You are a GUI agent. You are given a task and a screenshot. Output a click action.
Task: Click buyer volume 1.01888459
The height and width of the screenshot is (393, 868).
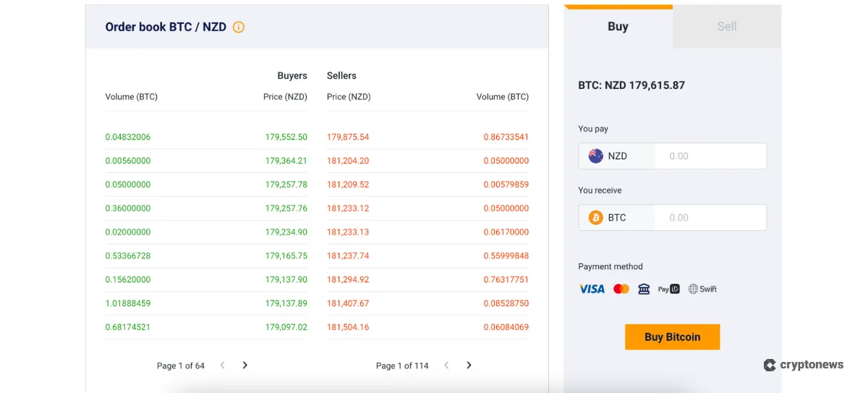pos(128,303)
